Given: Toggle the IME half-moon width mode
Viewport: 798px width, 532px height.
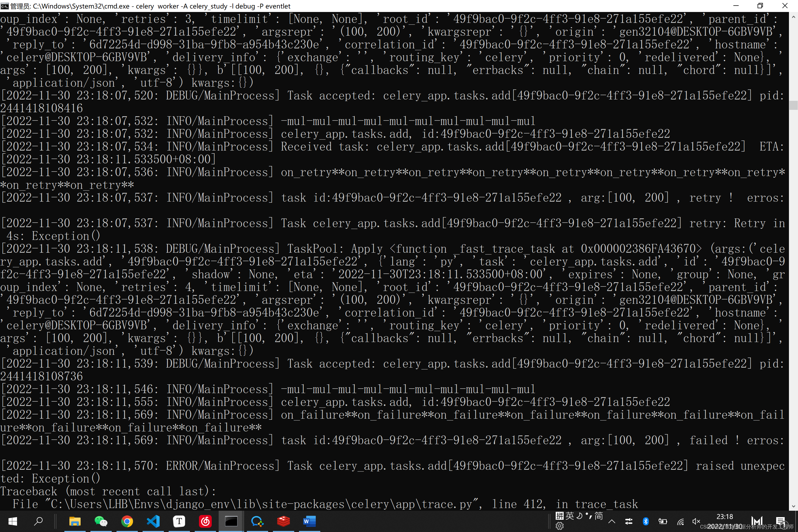Looking at the screenshot, I should coord(580,516).
